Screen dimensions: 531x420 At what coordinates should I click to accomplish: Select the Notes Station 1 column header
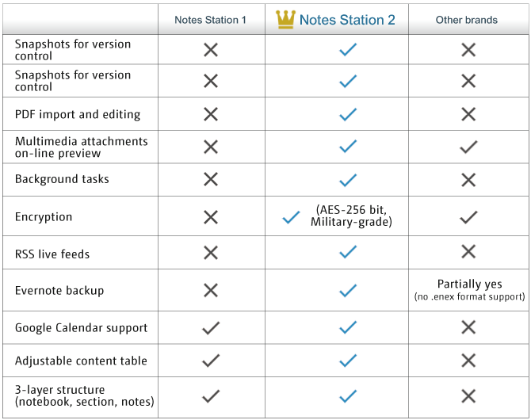211,20
